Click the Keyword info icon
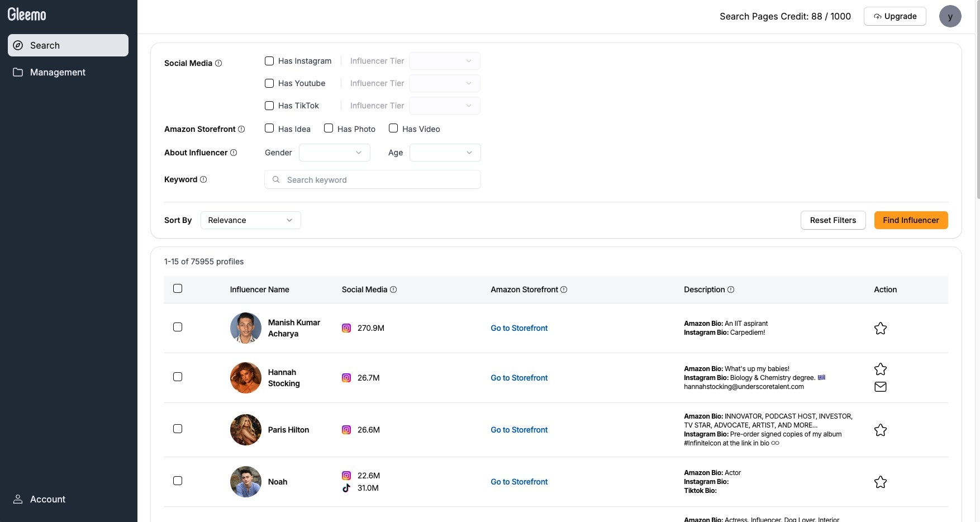Viewport: 980px width, 522px height. tap(203, 179)
